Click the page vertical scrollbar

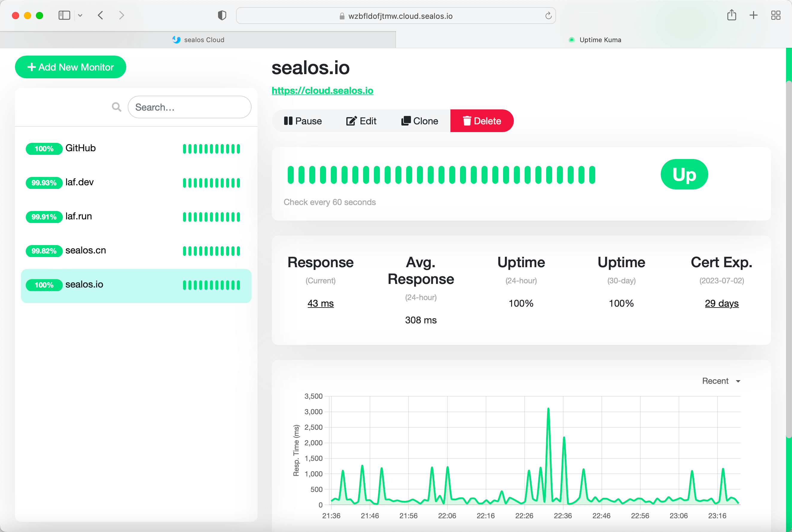coord(789,259)
